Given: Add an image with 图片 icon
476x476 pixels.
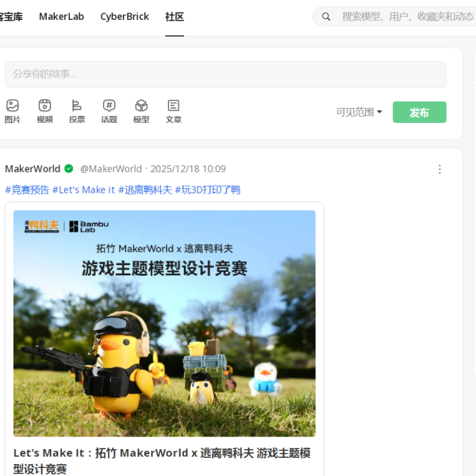Looking at the screenshot, I should coord(13,111).
